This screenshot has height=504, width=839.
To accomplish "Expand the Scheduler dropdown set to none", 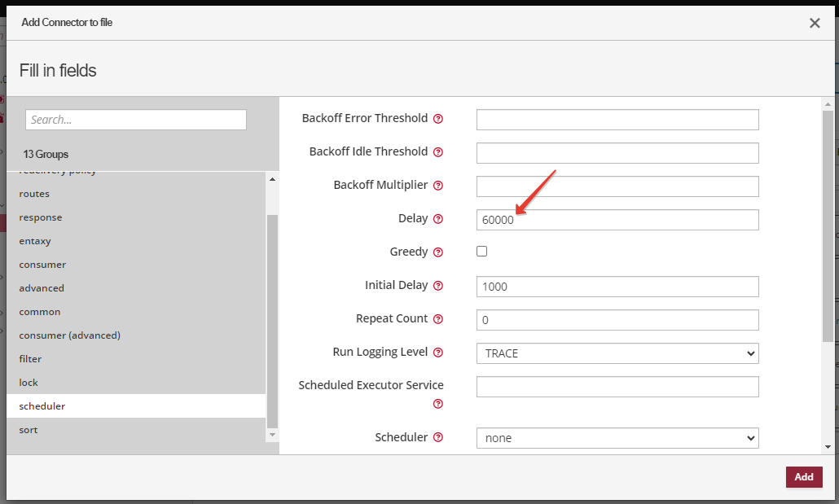I will (x=617, y=438).
